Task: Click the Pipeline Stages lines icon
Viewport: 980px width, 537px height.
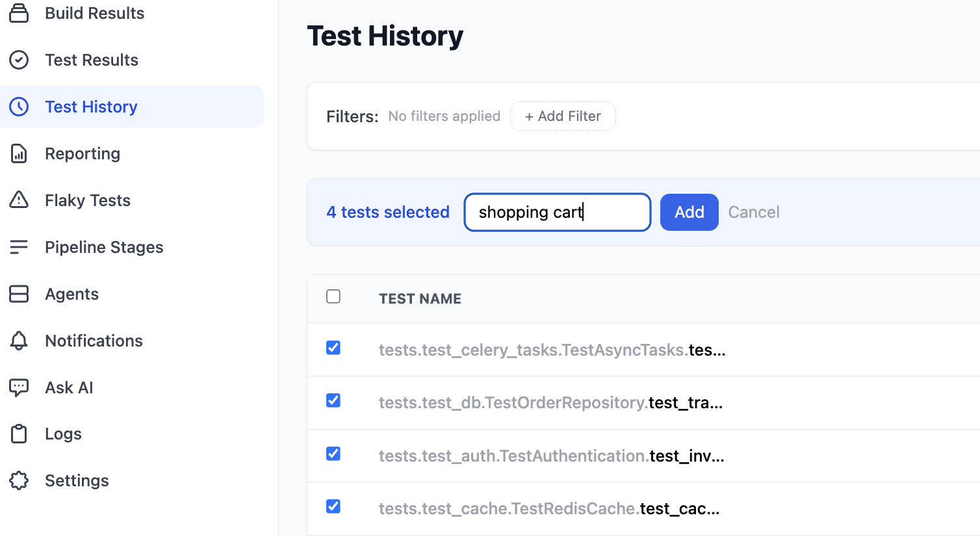Action: [19, 247]
